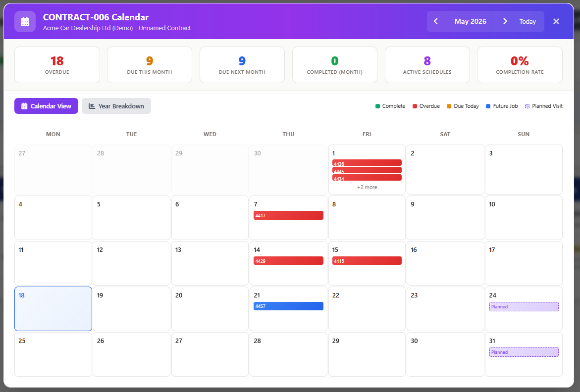Close the CONTRACT-006 Calendar dialog
The image size is (580, 392).
coord(556,21)
